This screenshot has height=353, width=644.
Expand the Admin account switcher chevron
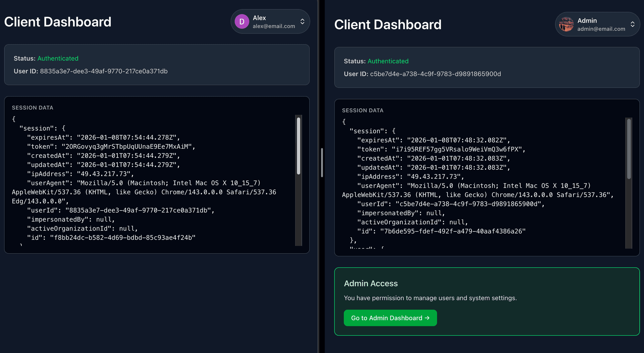point(632,25)
